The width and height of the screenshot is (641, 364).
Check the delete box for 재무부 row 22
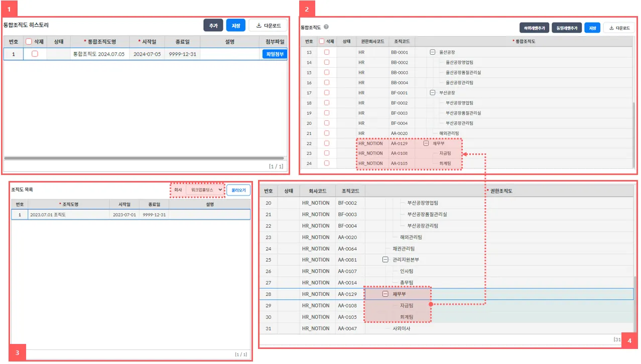(327, 143)
